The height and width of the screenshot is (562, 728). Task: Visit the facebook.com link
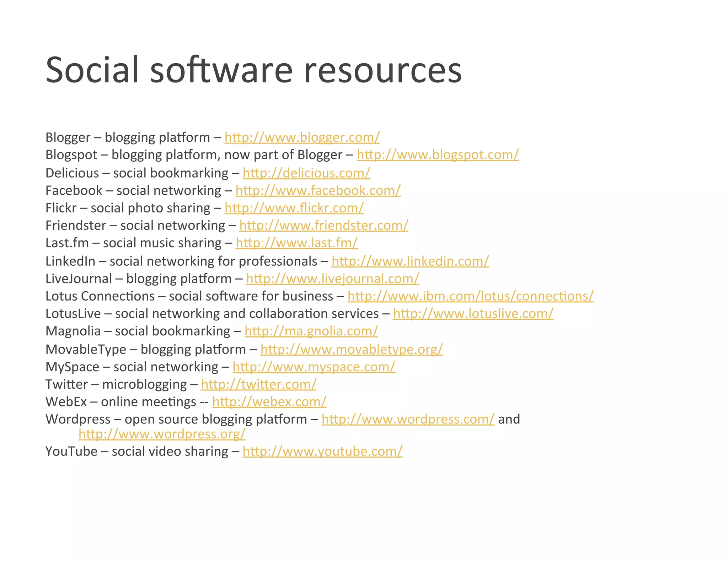pos(318,191)
